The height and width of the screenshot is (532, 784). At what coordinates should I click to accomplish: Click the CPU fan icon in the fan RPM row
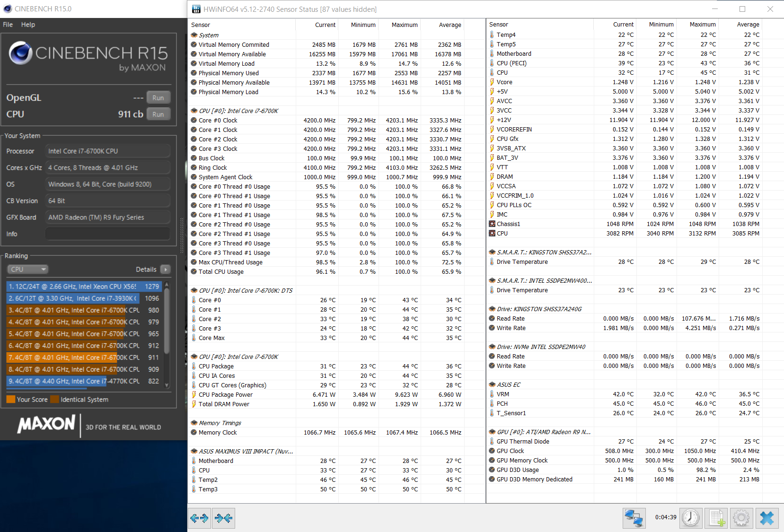(x=492, y=234)
